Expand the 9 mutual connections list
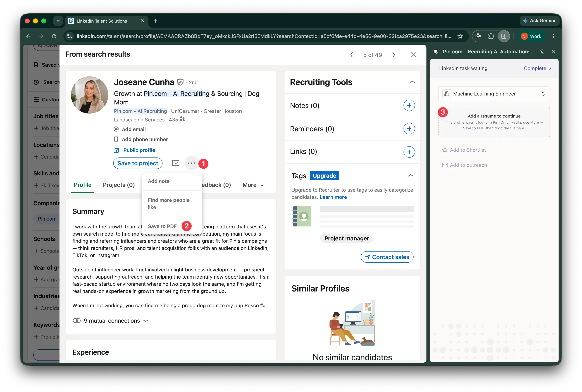Image resolution: width=582 pixels, height=392 pixels. 111,321
